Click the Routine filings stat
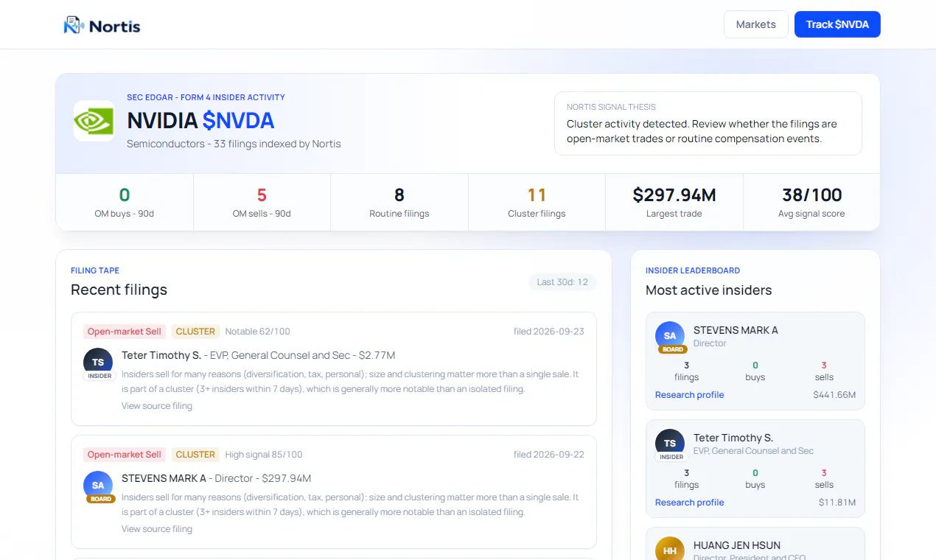 click(x=399, y=203)
